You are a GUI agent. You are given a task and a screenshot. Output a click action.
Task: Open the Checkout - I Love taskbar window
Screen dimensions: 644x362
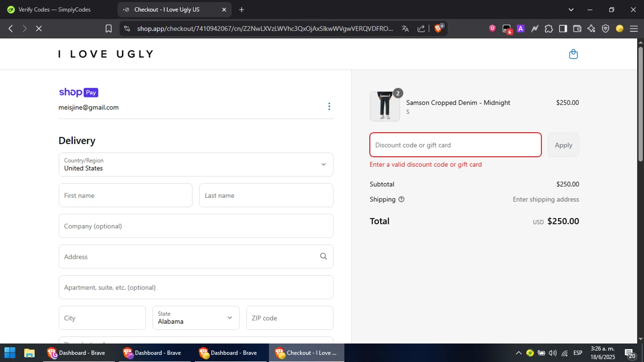[307, 353]
